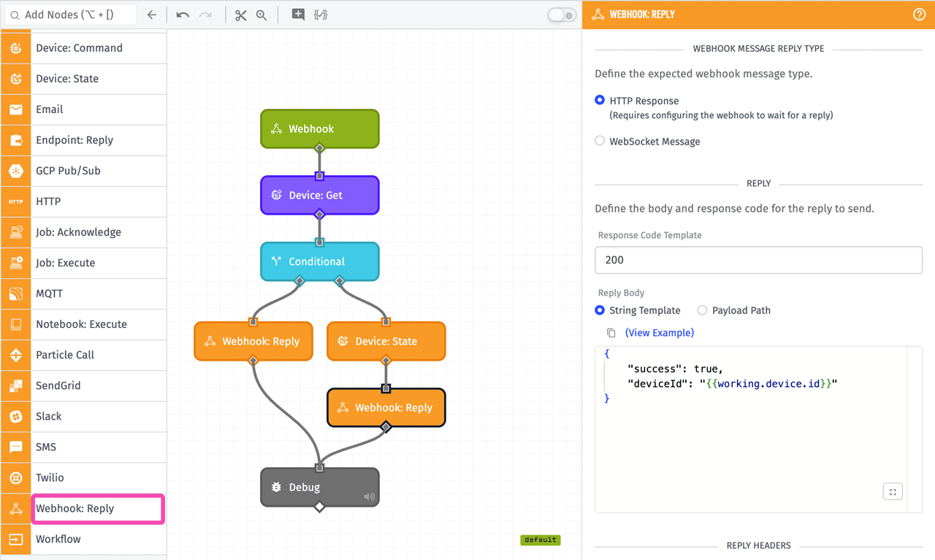This screenshot has width=935, height=560.
Task: Click the Endpoint: Reply palette icon
Action: (x=15, y=140)
